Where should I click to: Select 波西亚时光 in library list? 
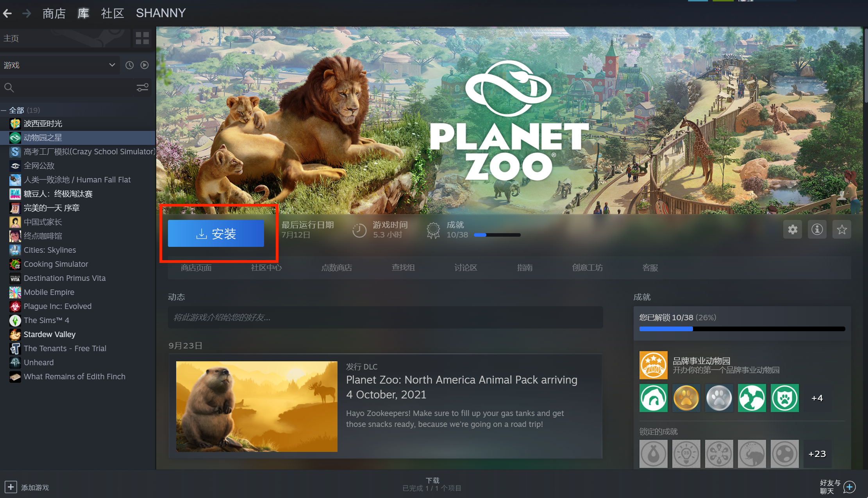pos(78,123)
